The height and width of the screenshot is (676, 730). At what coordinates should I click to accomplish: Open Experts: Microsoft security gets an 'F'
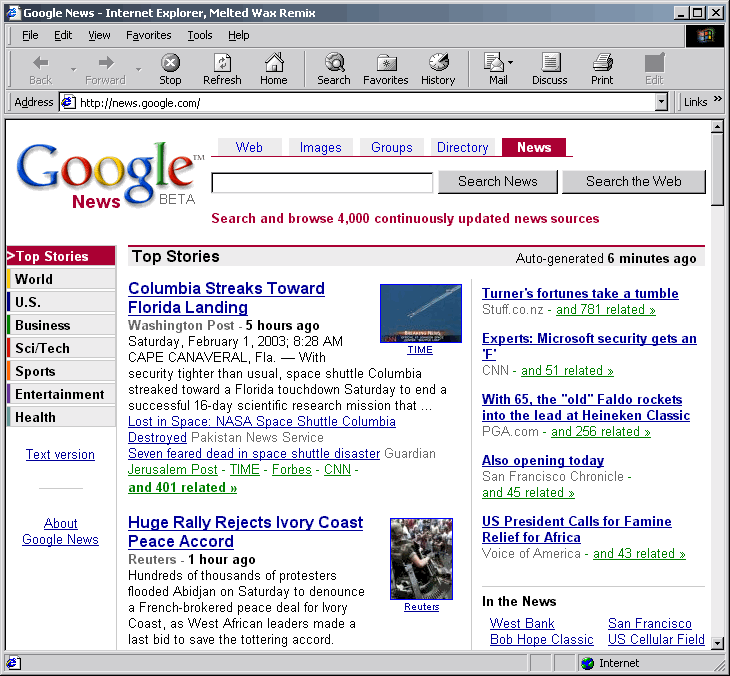(x=589, y=346)
